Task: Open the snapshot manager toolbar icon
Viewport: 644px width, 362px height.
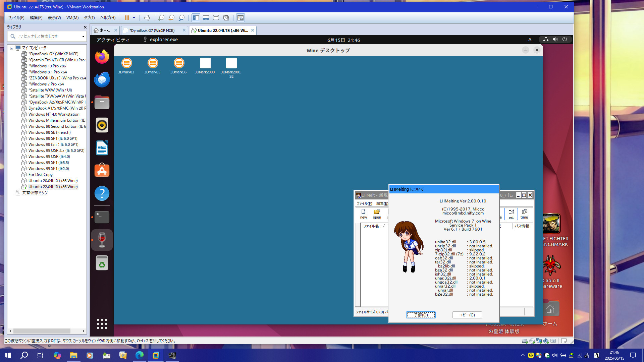Action: (x=181, y=18)
